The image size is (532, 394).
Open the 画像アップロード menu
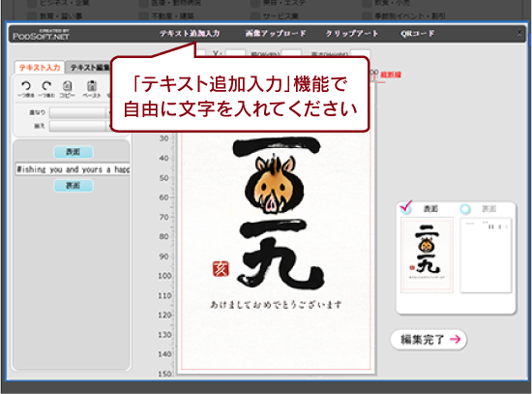(276, 33)
